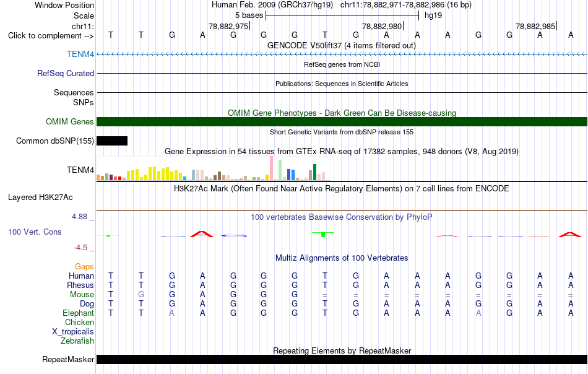Click the light green GTEx expression bar
The image size is (588, 374).
click(x=280, y=170)
